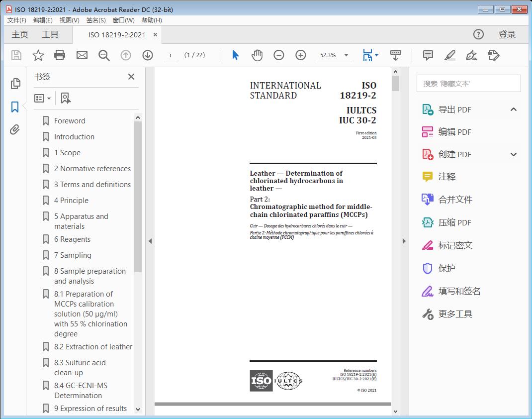Email the PDF using the envelope icon
The height and width of the screenshot is (419, 532).
pos(82,55)
